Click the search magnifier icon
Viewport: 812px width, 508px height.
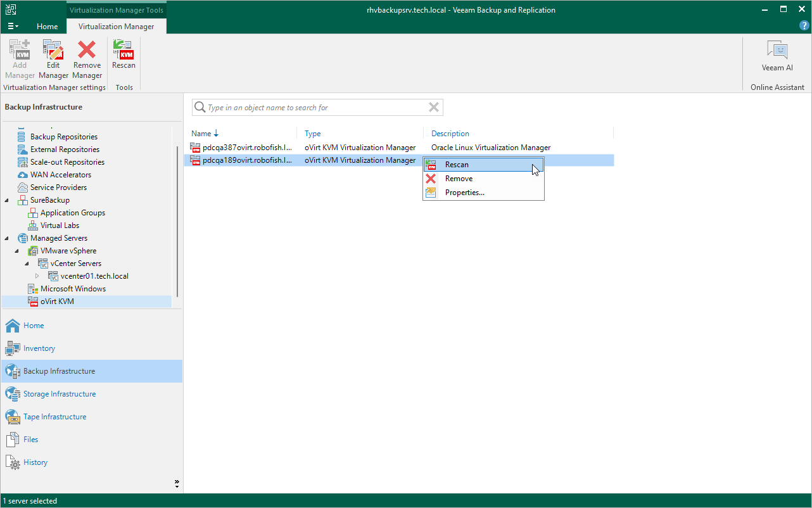pos(200,108)
